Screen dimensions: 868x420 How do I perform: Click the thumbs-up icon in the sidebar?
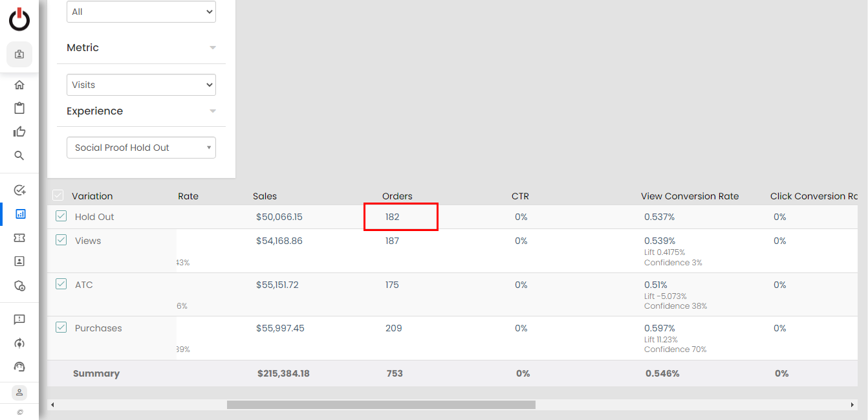pyautogui.click(x=19, y=132)
